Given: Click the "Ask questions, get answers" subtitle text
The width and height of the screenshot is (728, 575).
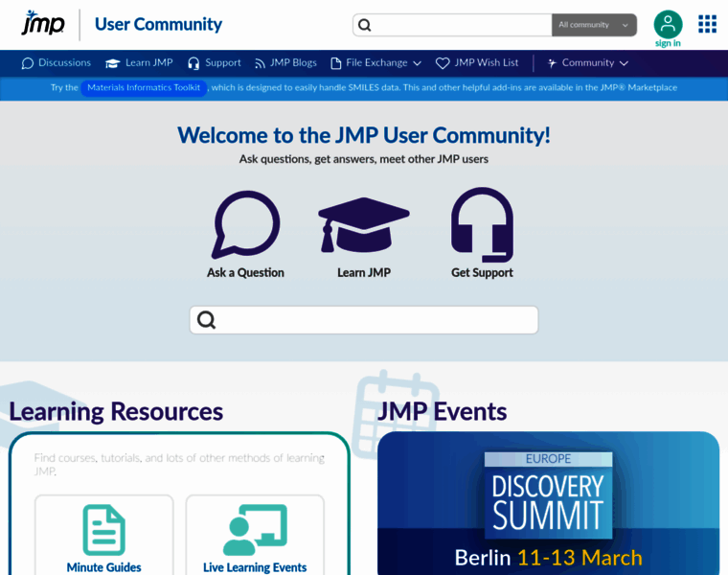Looking at the screenshot, I should pos(364,159).
